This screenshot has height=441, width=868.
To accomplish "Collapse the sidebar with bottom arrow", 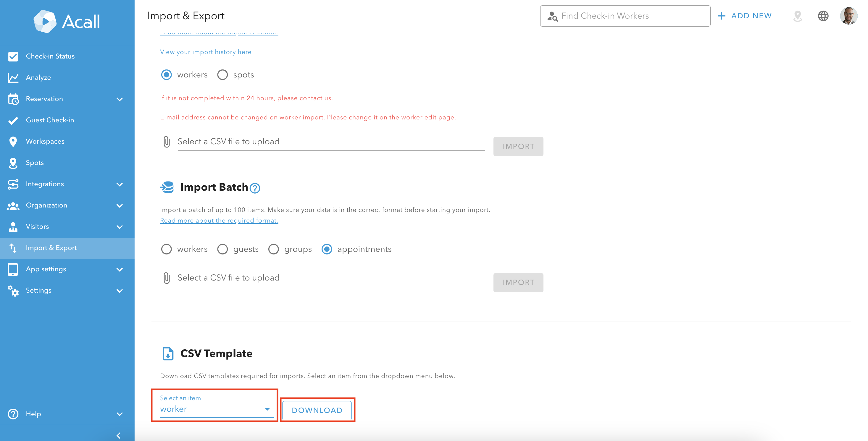I will pos(119,435).
